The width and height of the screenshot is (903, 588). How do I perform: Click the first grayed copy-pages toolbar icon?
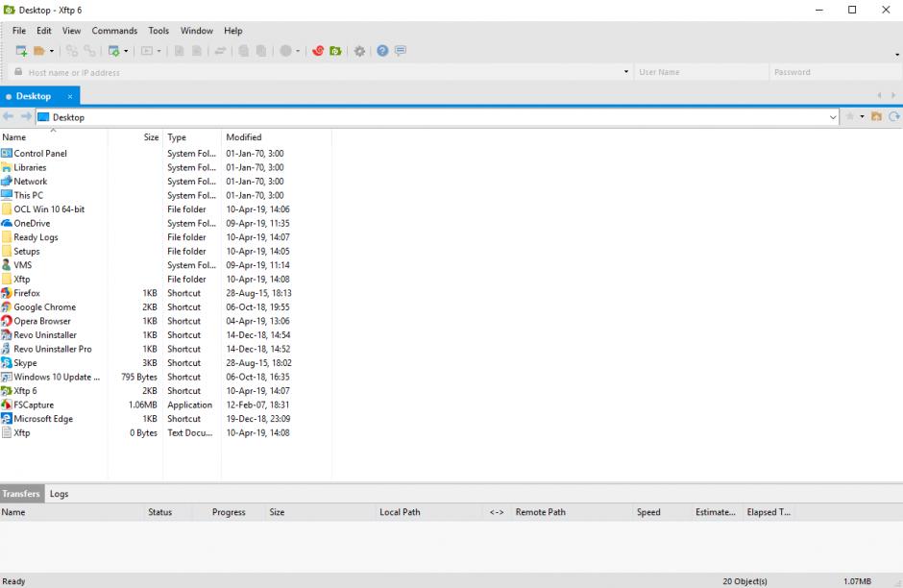point(244,51)
